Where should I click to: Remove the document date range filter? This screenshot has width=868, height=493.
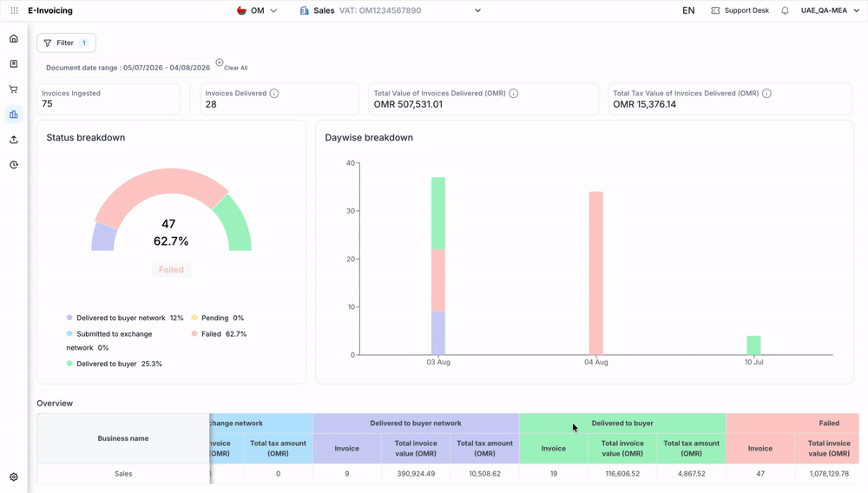click(220, 62)
